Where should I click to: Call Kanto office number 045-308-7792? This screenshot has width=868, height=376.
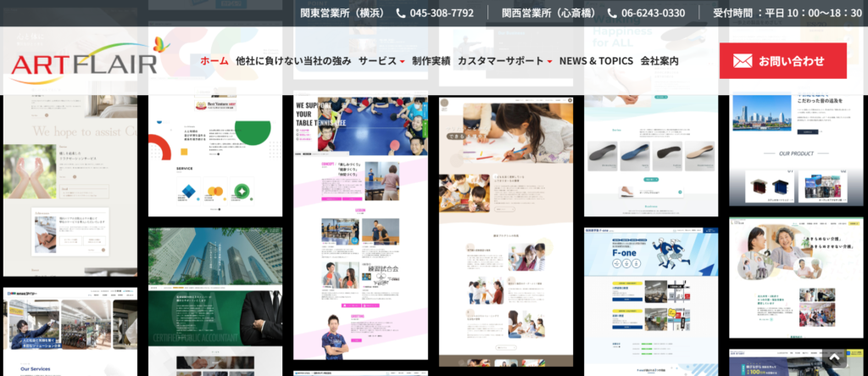click(x=442, y=14)
